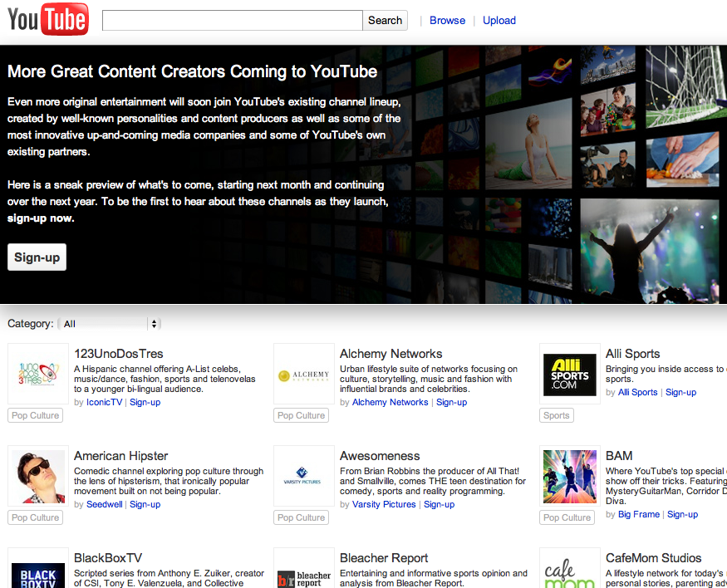Screen dimensions: 727x588
Task: Click the banner concert crowd image
Action: pyautogui.click(x=649, y=251)
